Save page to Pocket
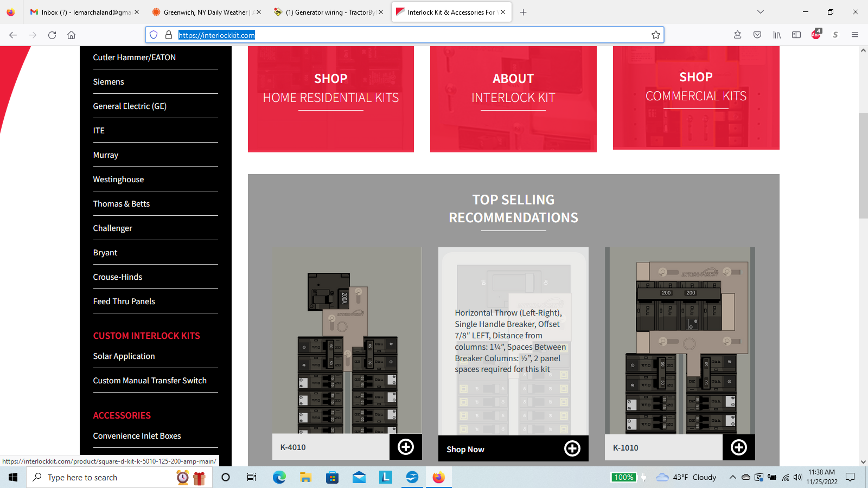This screenshot has height=488, width=868. (757, 35)
